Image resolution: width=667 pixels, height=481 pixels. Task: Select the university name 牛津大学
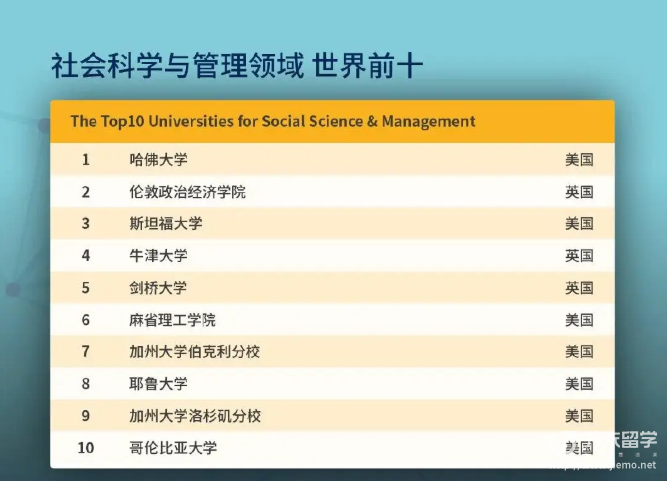pyautogui.click(x=158, y=256)
